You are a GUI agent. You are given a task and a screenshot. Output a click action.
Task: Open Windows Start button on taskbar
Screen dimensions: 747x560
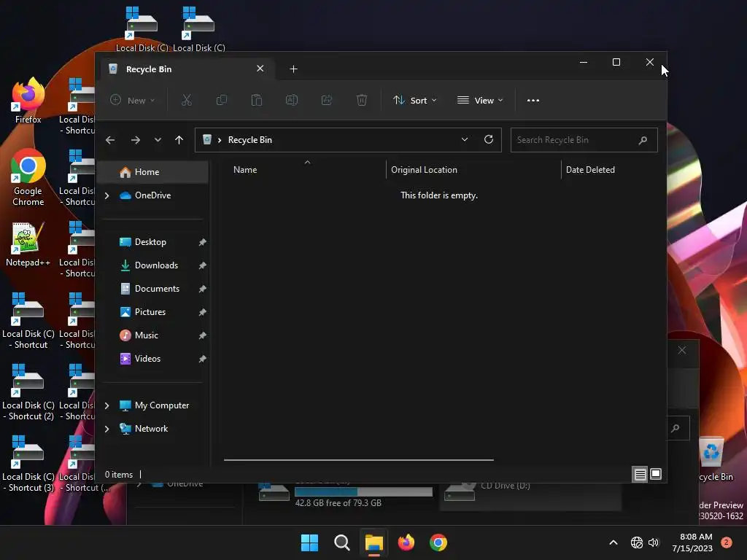[309, 542]
